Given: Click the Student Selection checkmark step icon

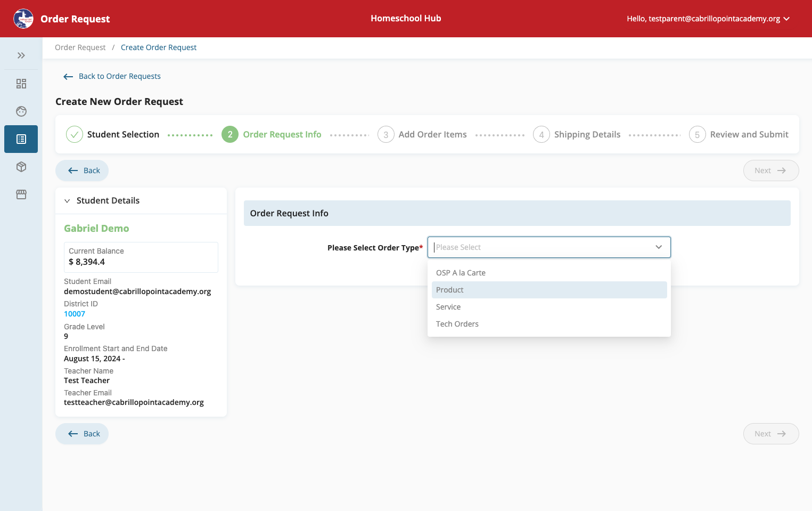Looking at the screenshot, I should coord(75,134).
